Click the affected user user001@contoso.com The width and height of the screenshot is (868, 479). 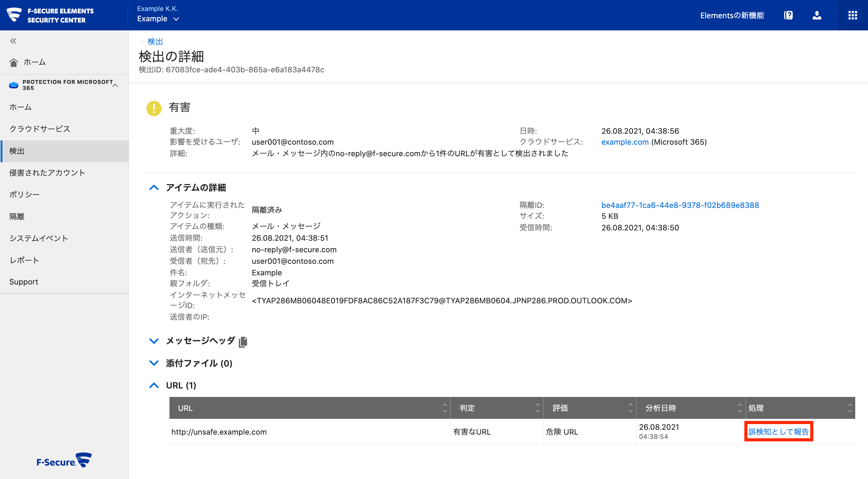tap(292, 142)
